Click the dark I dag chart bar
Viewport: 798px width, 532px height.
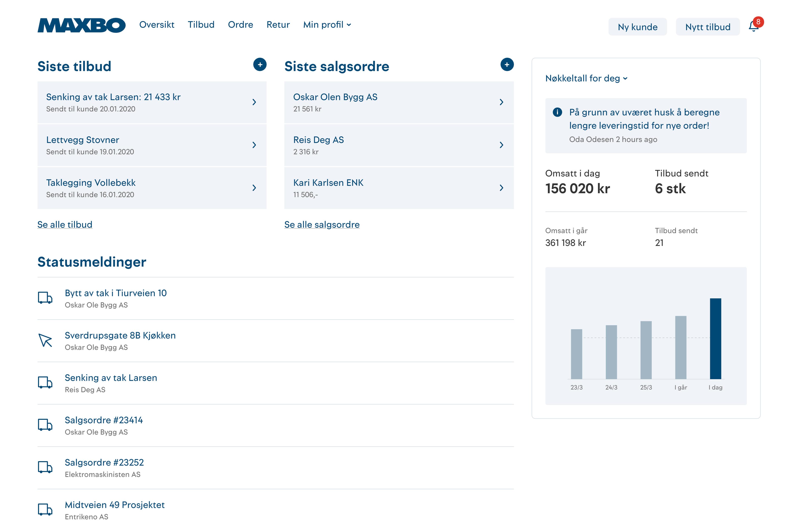pos(715,339)
